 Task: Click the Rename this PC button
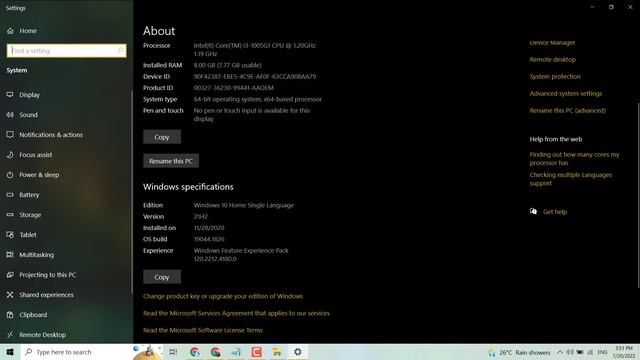coord(171,161)
